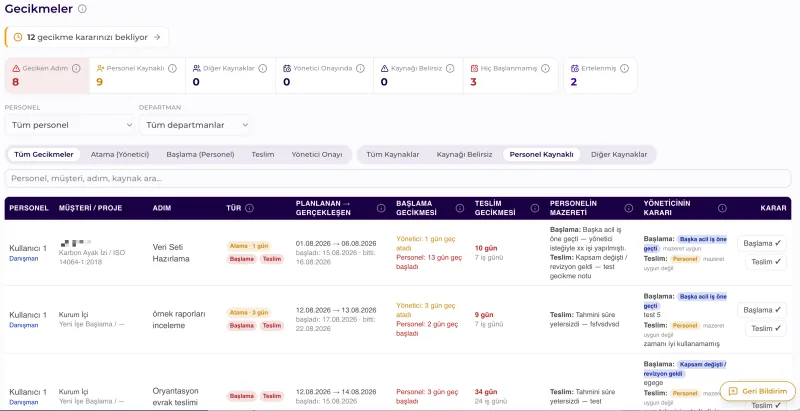Switch to Başlama (Personel) filter
The image size is (800, 411).
pyautogui.click(x=201, y=155)
